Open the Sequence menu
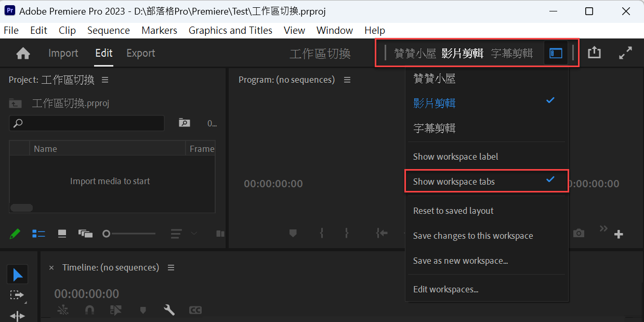Viewport: 644px width, 322px height. (x=109, y=30)
